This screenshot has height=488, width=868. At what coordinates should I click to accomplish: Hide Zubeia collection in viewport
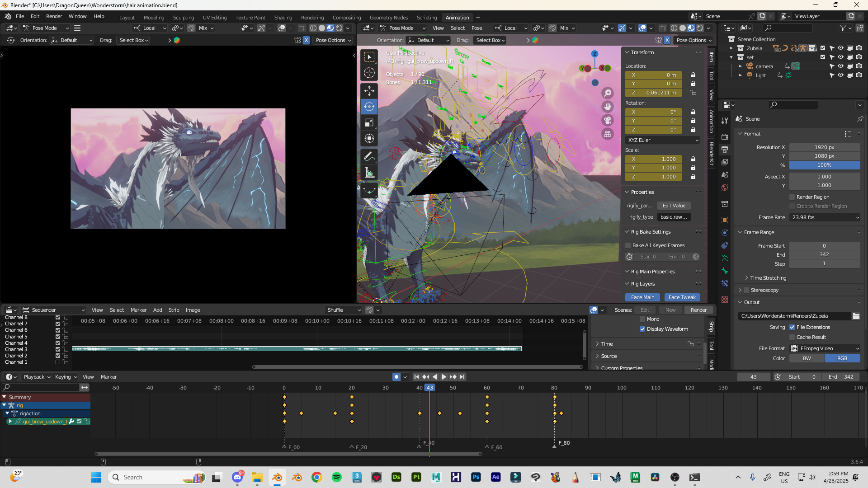coord(840,48)
